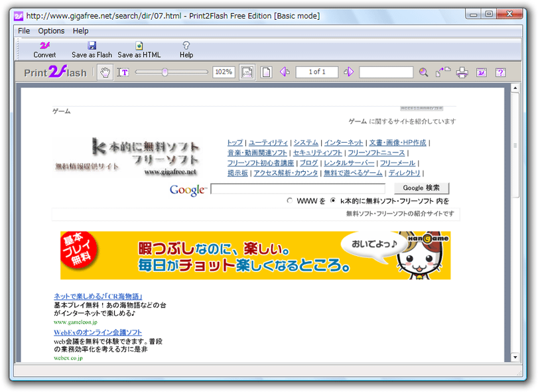
Task: Click the webex.co.jp green URL text
Action: (x=68, y=358)
